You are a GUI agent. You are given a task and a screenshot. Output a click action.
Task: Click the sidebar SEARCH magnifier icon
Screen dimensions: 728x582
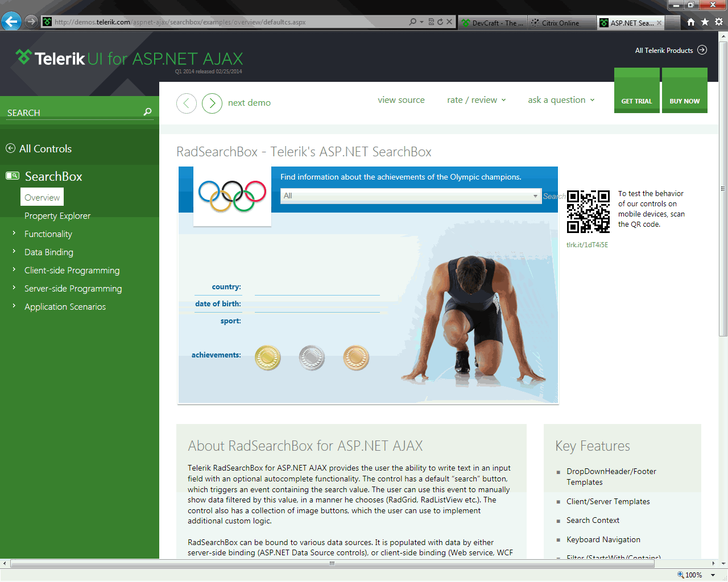tap(147, 112)
